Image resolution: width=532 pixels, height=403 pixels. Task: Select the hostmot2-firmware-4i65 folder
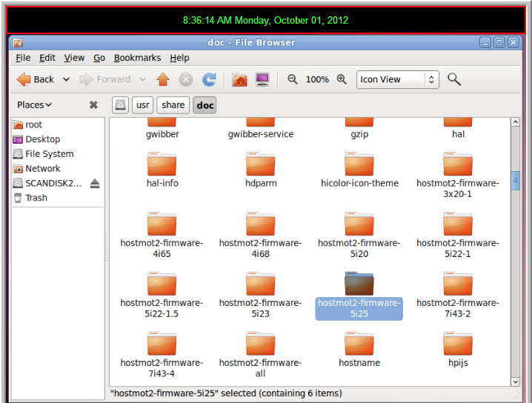pos(162,235)
